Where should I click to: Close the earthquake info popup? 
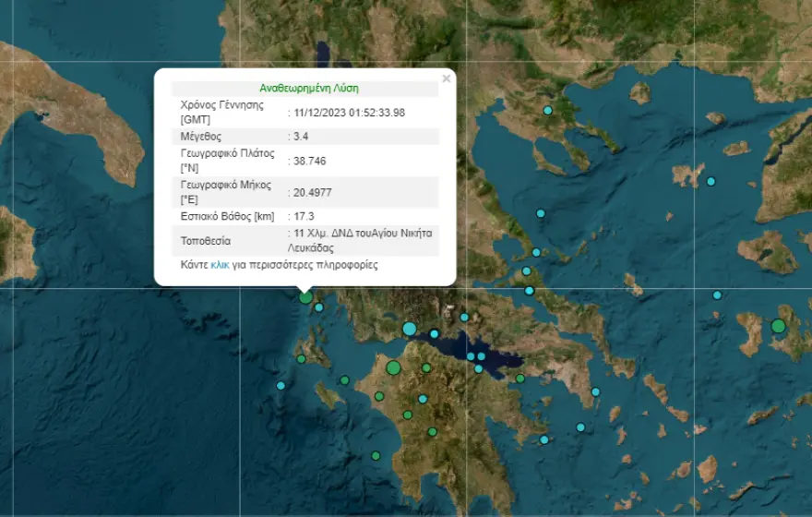(447, 79)
